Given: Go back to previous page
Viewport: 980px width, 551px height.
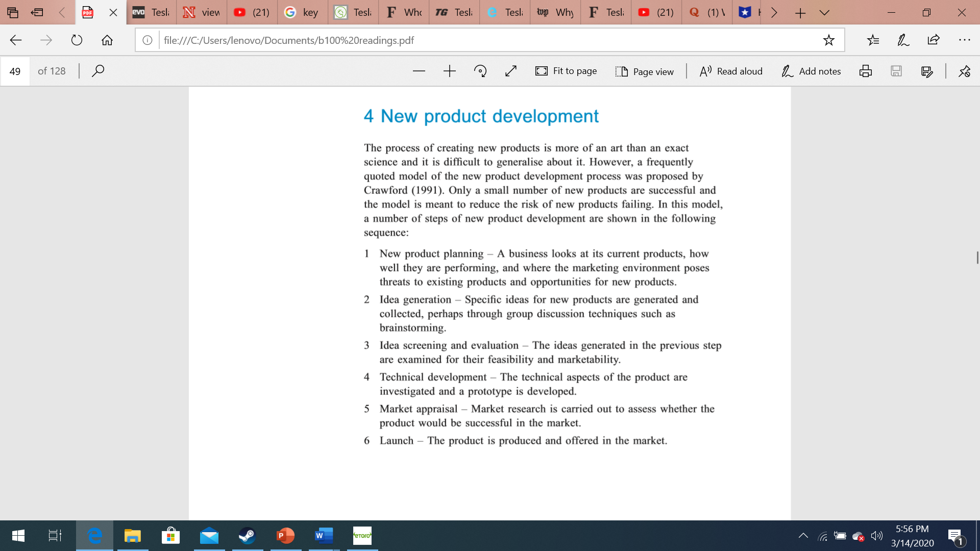Looking at the screenshot, I should click(x=16, y=40).
